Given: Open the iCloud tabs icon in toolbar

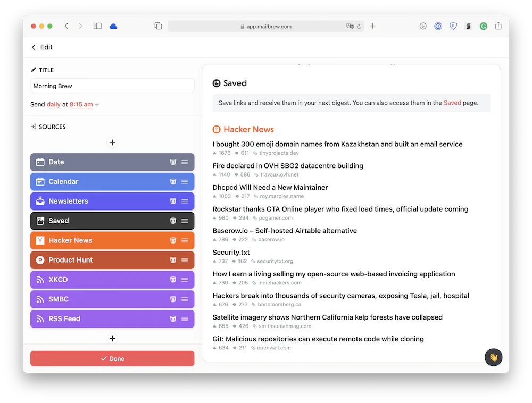Looking at the screenshot, I should point(113,26).
